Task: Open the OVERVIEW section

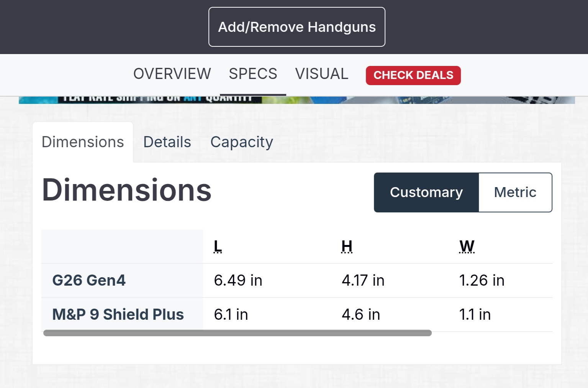Action: [x=172, y=74]
